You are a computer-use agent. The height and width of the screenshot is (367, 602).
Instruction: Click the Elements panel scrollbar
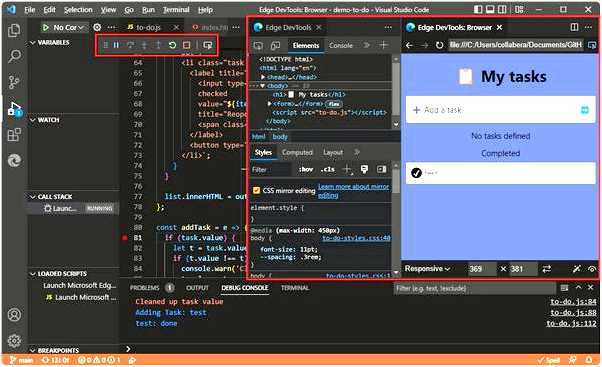(x=396, y=91)
